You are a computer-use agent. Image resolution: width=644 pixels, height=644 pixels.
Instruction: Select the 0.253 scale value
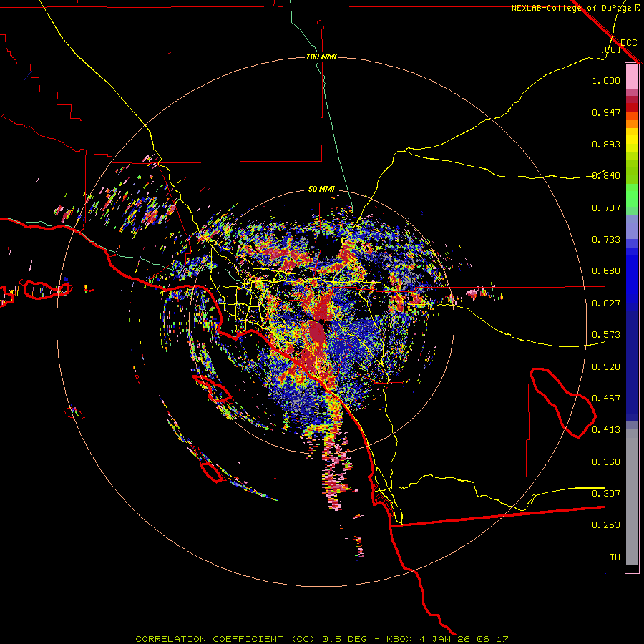click(606, 525)
